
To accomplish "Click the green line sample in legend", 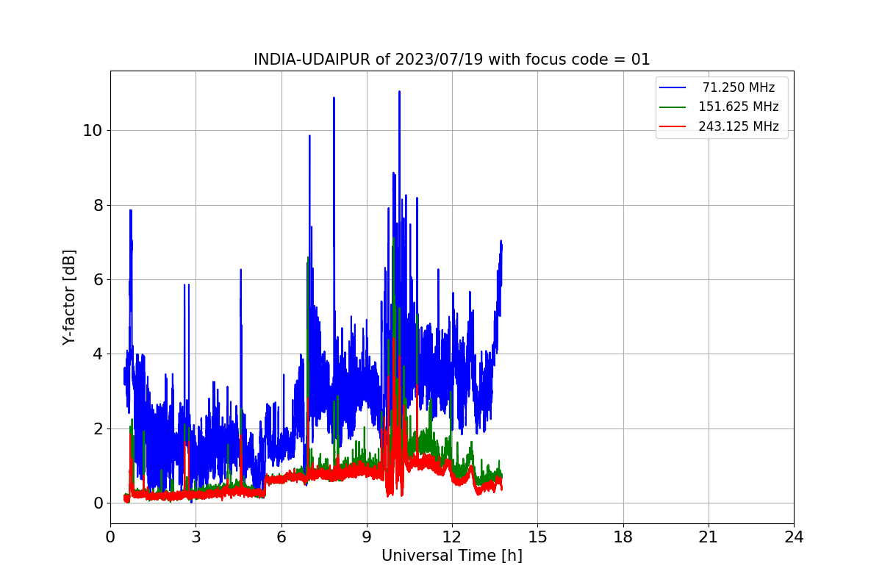I will [x=673, y=107].
